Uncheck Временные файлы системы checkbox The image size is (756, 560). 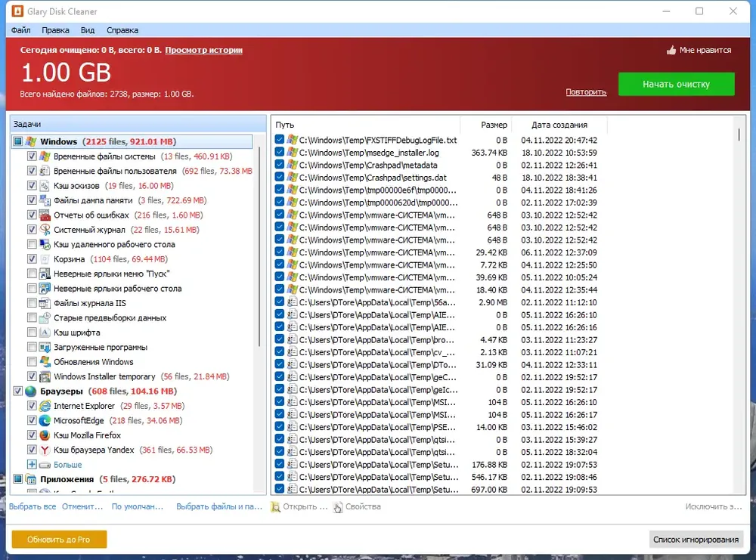(32, 156)
